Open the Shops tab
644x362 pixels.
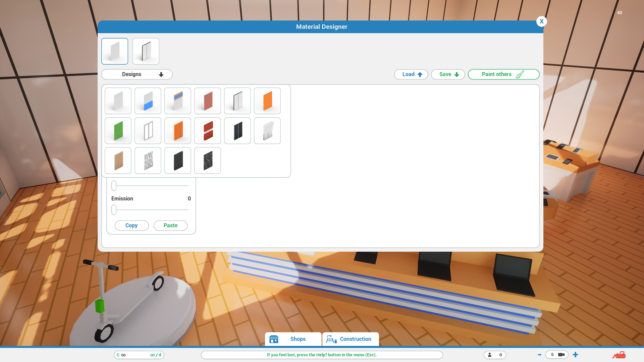(293, 339)
